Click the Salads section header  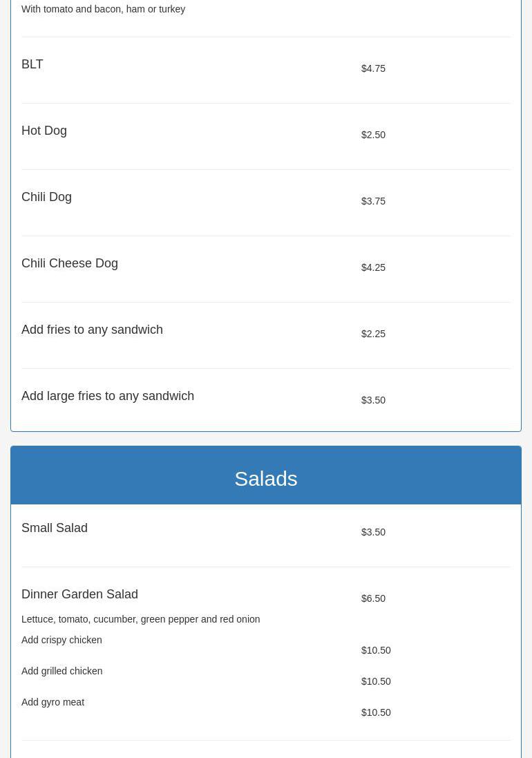coord(266,478)
